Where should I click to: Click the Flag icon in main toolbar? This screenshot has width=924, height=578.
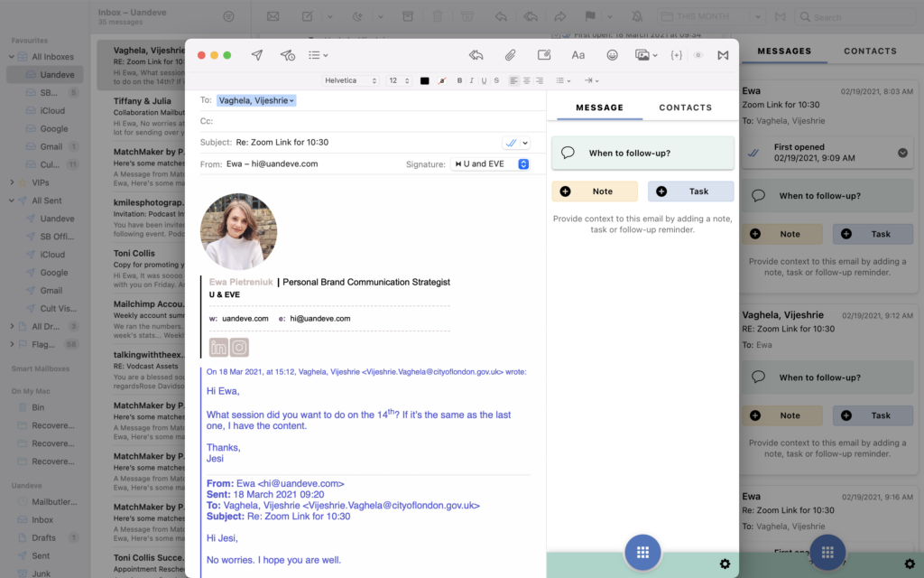[x=590, y=16]
